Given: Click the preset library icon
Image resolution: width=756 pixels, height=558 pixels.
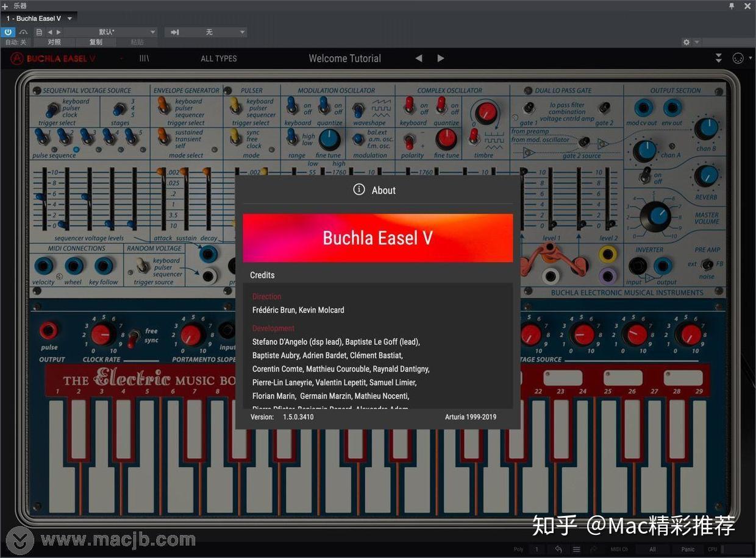Looking at the screenshot, I should coord(144,58).
